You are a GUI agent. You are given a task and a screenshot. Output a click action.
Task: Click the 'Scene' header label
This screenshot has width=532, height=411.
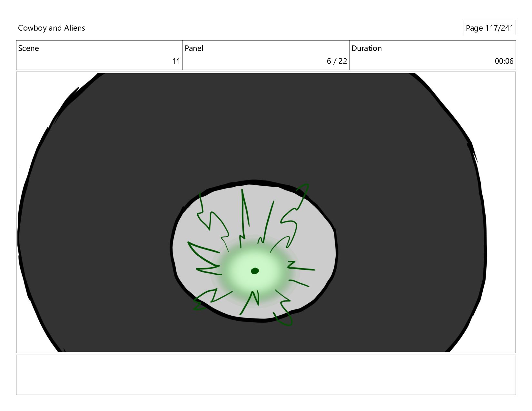28,48
